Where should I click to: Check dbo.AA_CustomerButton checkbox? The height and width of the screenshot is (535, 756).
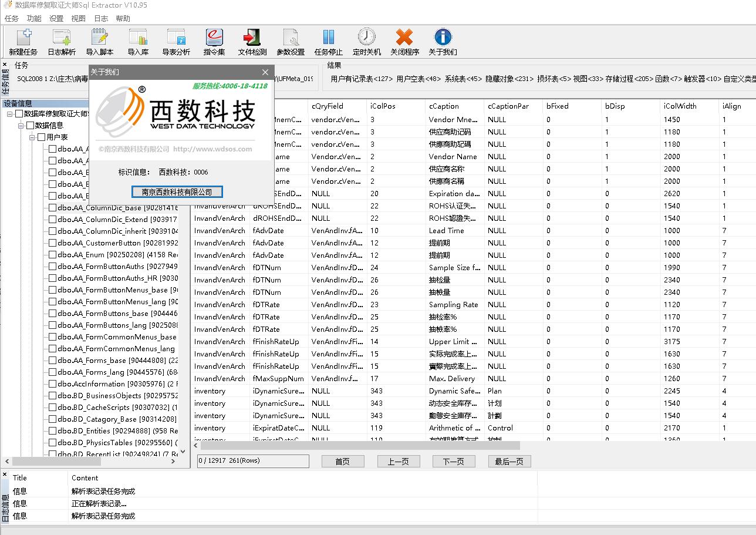point(52,243)
